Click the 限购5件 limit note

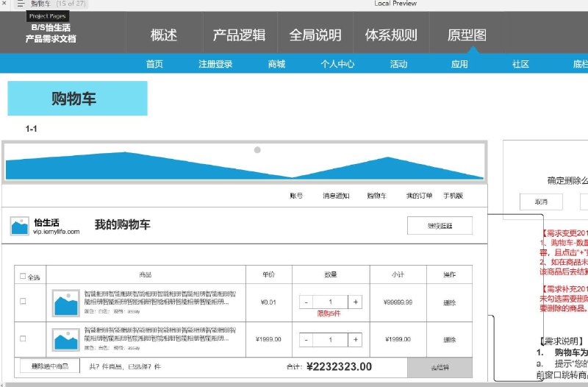[329, 313]
